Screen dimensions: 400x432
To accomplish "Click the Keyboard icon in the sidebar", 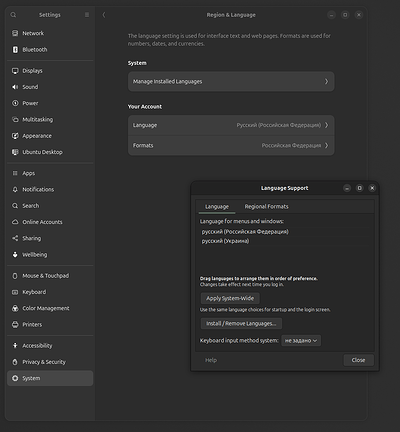I will click(x=15, y=292).
